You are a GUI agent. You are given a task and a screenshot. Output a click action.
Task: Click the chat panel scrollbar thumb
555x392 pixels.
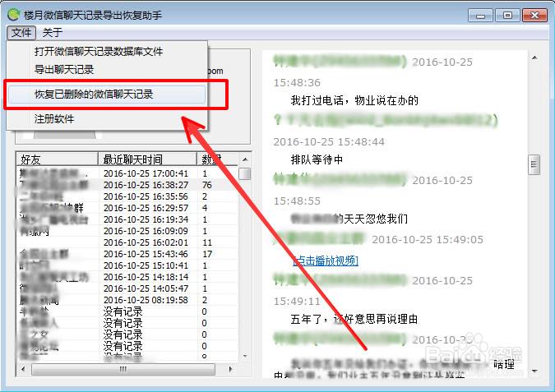pos(534,164)
